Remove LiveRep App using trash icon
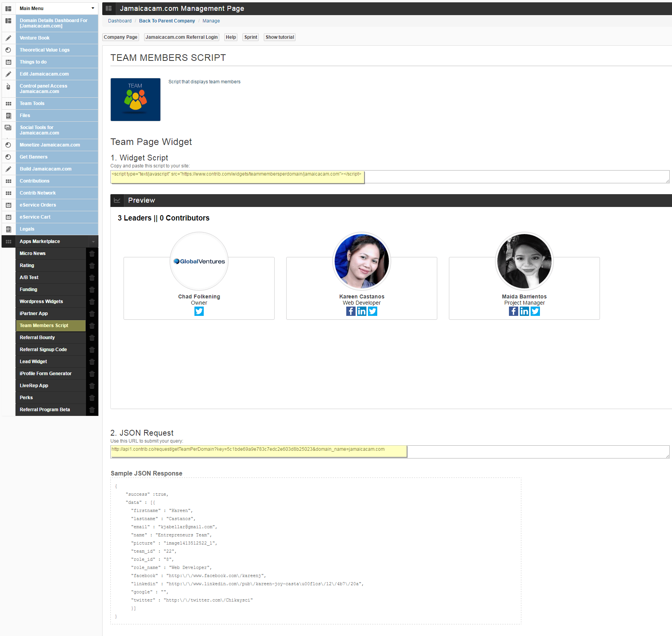 point(92,386)
